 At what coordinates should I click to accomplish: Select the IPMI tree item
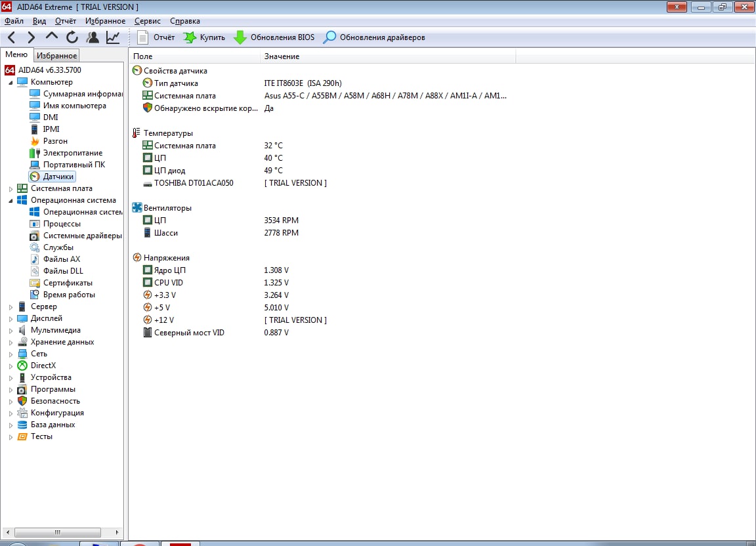45,129
